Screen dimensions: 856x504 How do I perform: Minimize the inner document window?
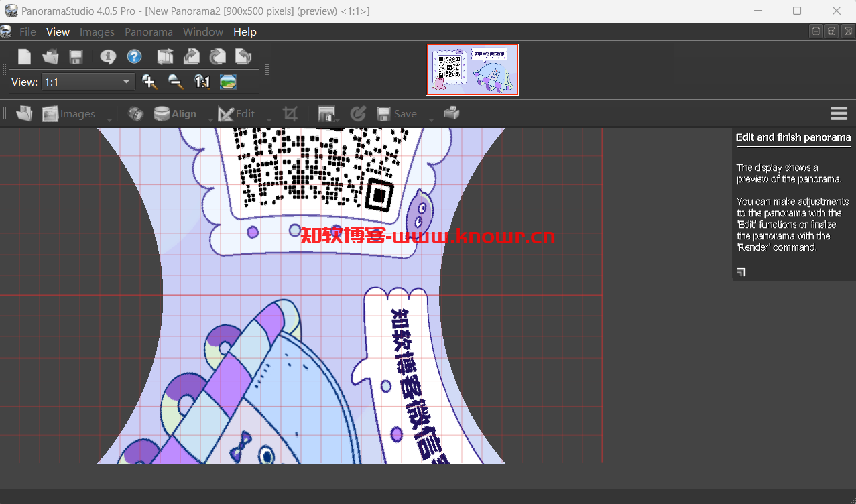[816, 31]
